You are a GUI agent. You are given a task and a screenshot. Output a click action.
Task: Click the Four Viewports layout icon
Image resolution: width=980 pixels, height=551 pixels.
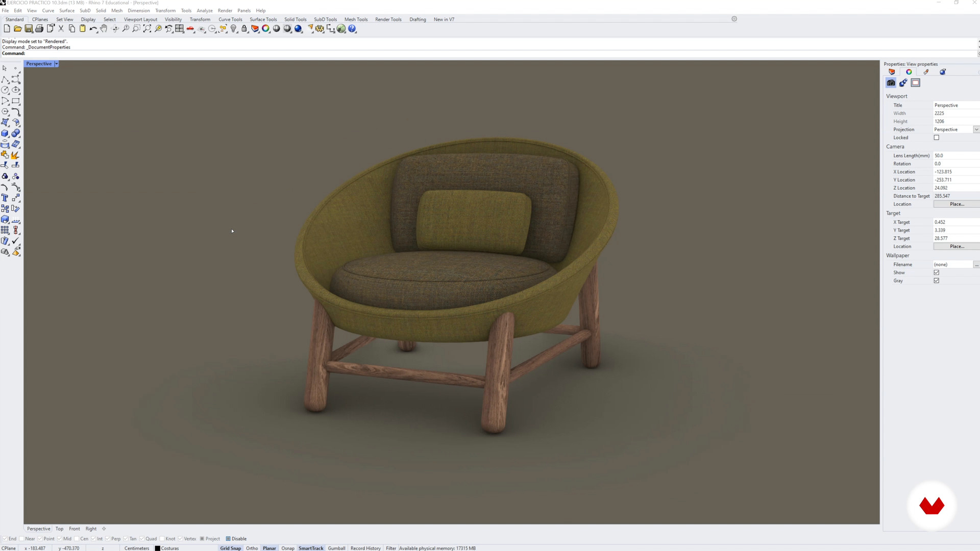(x=179, y=29)
